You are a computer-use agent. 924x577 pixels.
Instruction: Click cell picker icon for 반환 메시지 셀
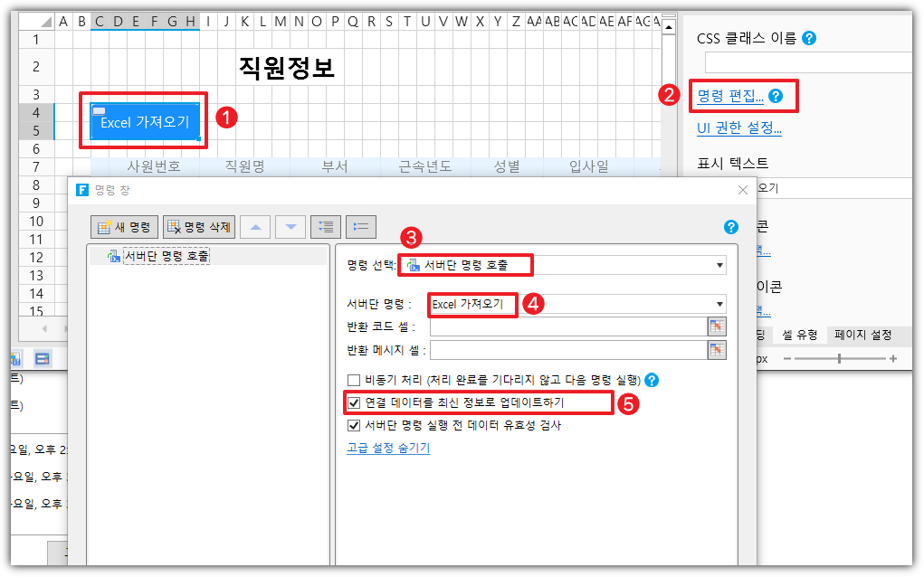pyautogui.click(x=718, y=349)
